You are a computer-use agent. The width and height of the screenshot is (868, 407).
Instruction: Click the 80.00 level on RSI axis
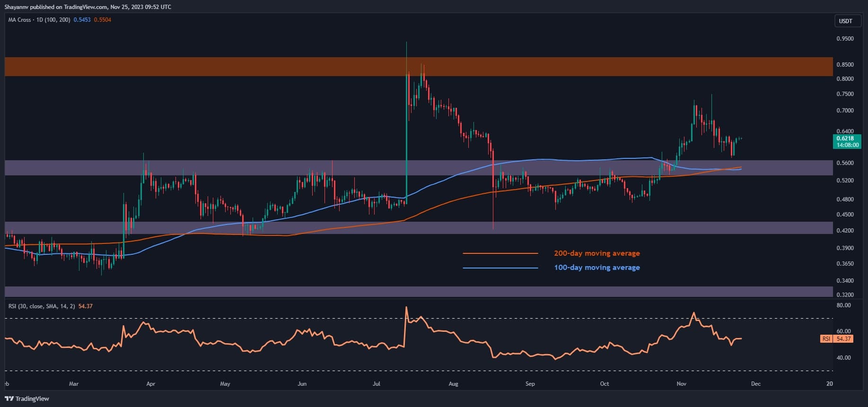click(843, 305)
